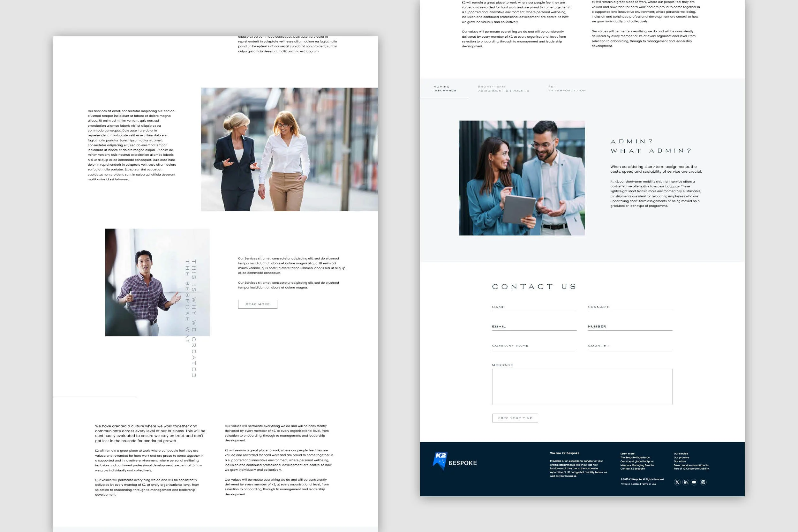Switch to Short-Term Assignment Shipments tab
798x532 pixels.
[503, 88]
